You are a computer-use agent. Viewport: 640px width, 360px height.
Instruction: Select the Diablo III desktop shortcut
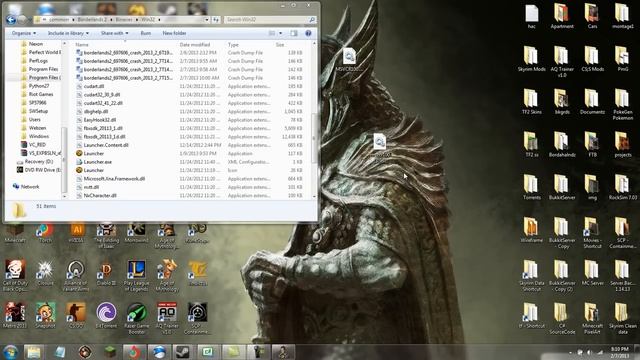click(106, 273)
